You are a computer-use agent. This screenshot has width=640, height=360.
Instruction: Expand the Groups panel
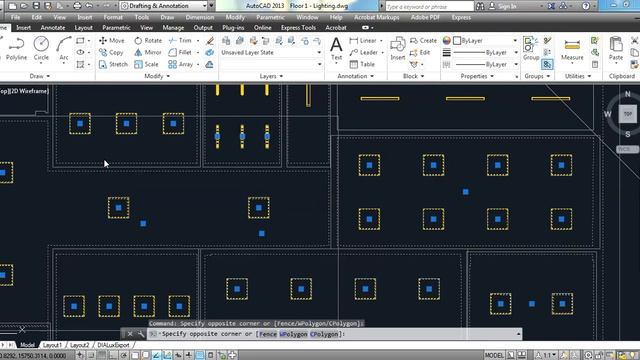point(537,76)
